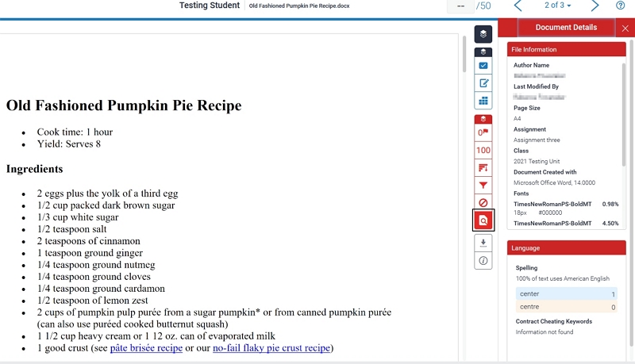This screenshot has height=364, width=635.
Task: Click the 'A4' page size value
Action: [x=518, y=118]
